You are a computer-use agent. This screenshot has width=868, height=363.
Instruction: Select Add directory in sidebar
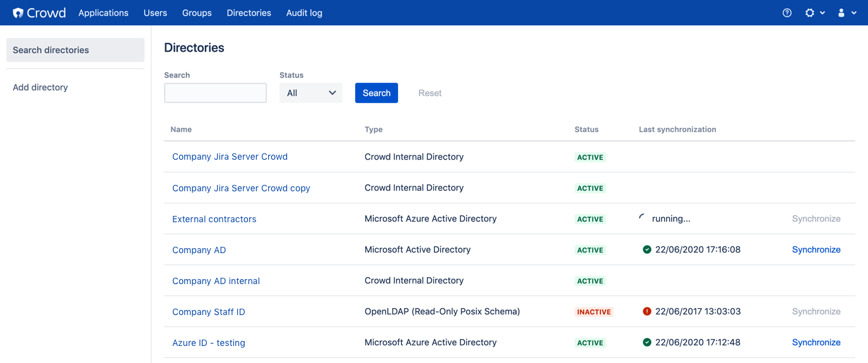(40, 87)
